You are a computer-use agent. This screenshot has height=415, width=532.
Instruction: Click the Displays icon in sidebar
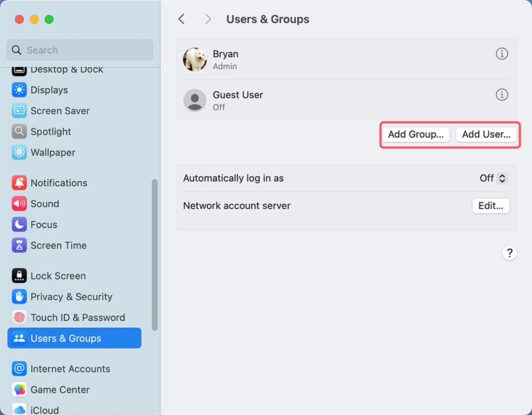tap(19, 90)
